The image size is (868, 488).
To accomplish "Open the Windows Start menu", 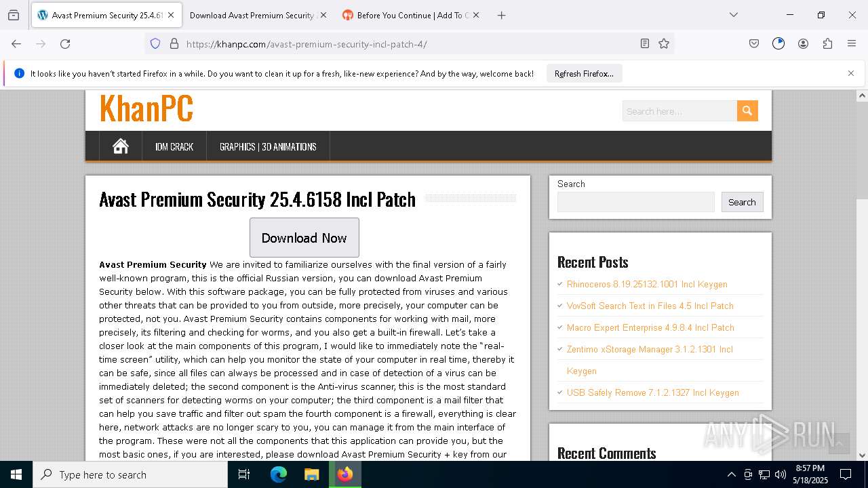I will tap(16, 474).
